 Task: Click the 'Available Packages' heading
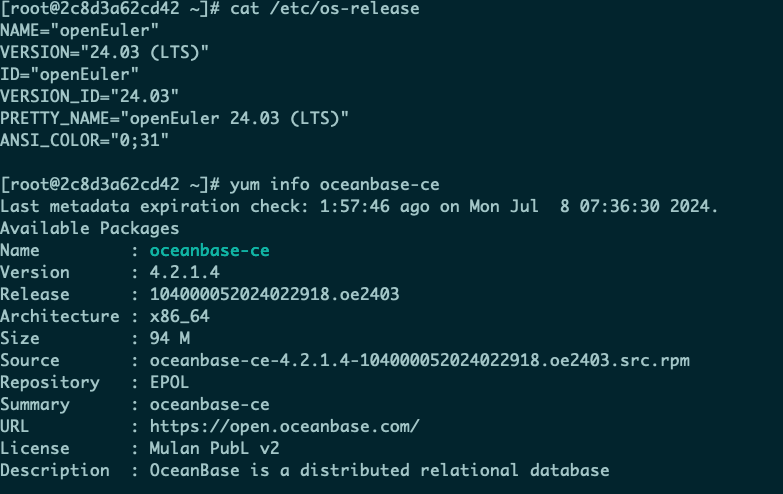point(89,228)
